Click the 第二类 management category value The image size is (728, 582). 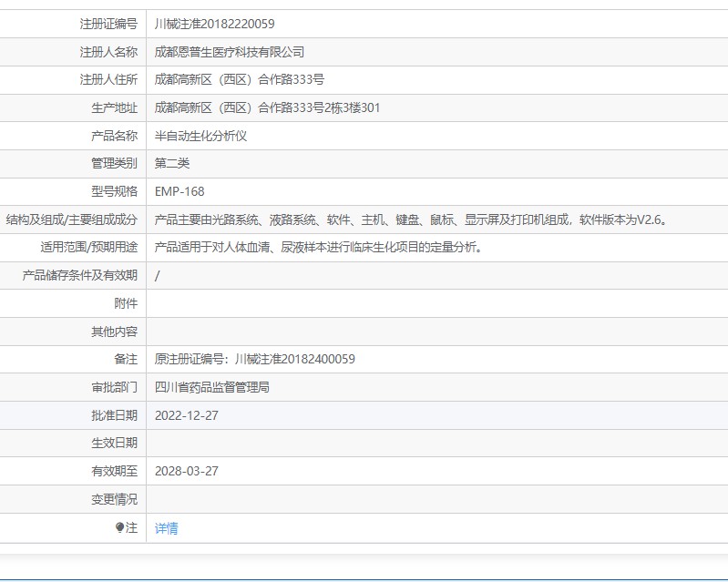click(x=172, y=163)
